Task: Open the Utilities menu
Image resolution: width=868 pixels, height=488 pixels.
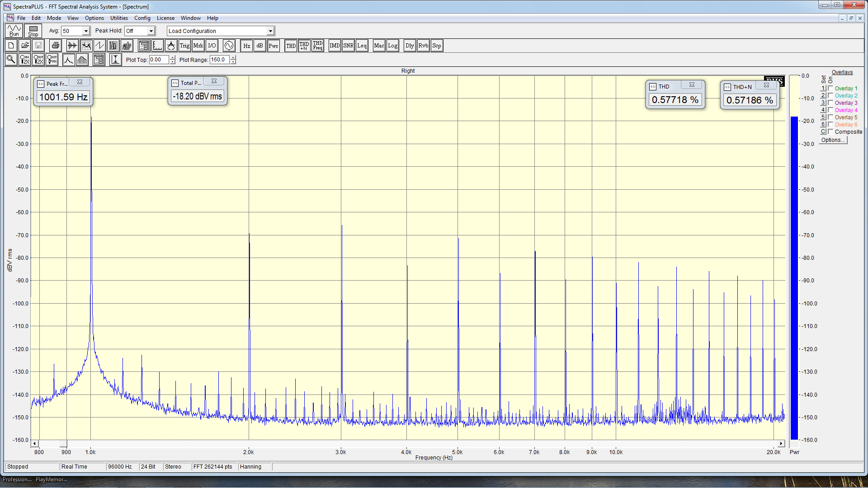Action: tap(119, 18)
